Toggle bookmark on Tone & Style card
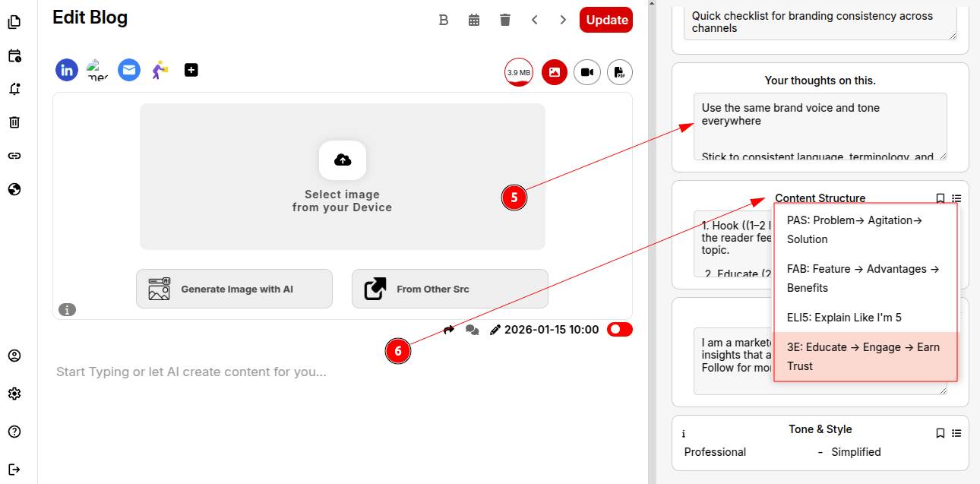Viewport: 980px width, 484px height. point(940,433)
